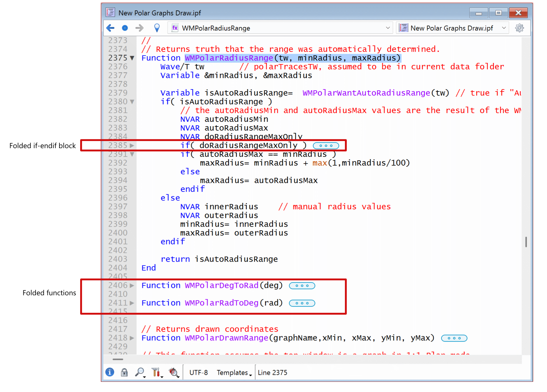Click the blue bookmark pin icon

coord(156,28)
